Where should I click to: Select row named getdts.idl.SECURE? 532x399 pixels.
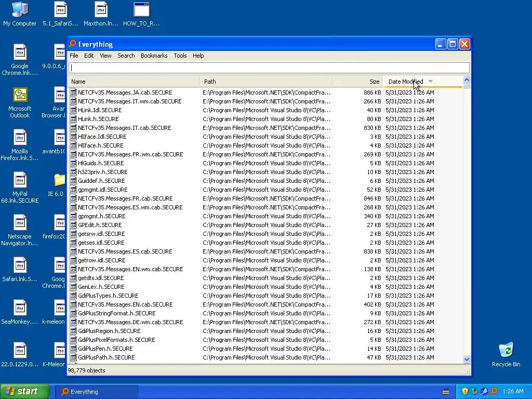click(265, 278)
